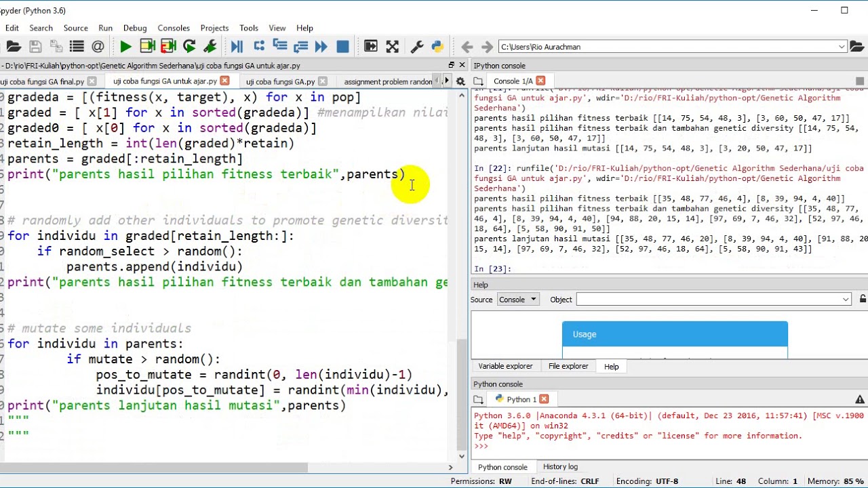
Task: Switch to File explorer tab
Action: pyautogui.click(x=568, y=366)
